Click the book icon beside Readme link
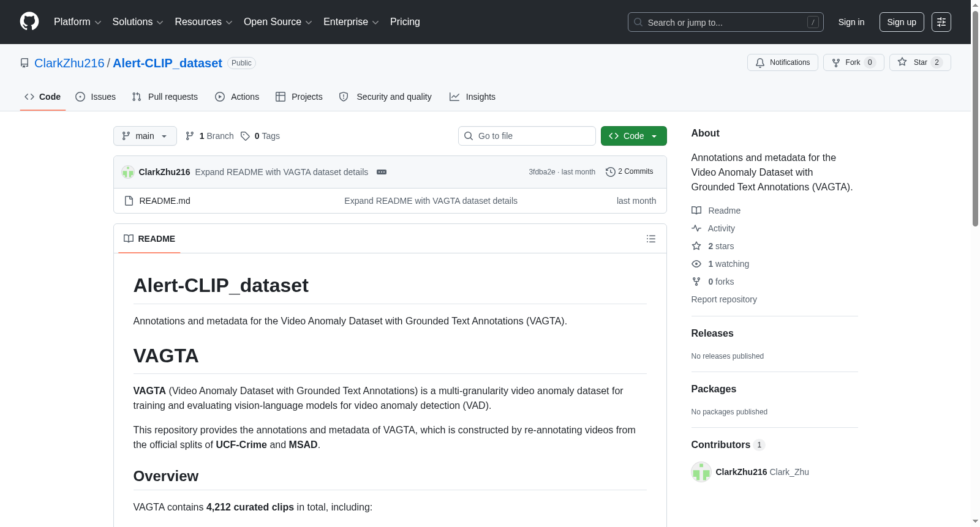This screenshot has width=980, height=527. [696, 211]
